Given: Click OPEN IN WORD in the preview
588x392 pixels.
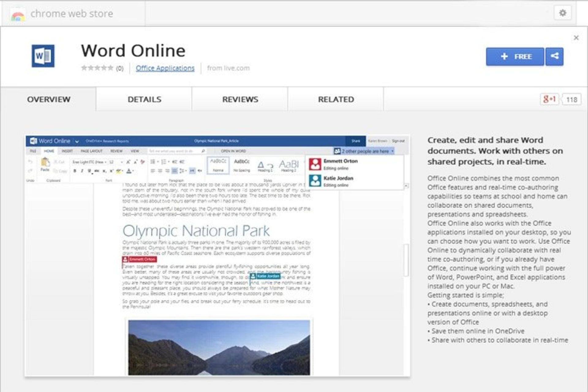Looking at the screenshot, I should [x=233, y=151].
